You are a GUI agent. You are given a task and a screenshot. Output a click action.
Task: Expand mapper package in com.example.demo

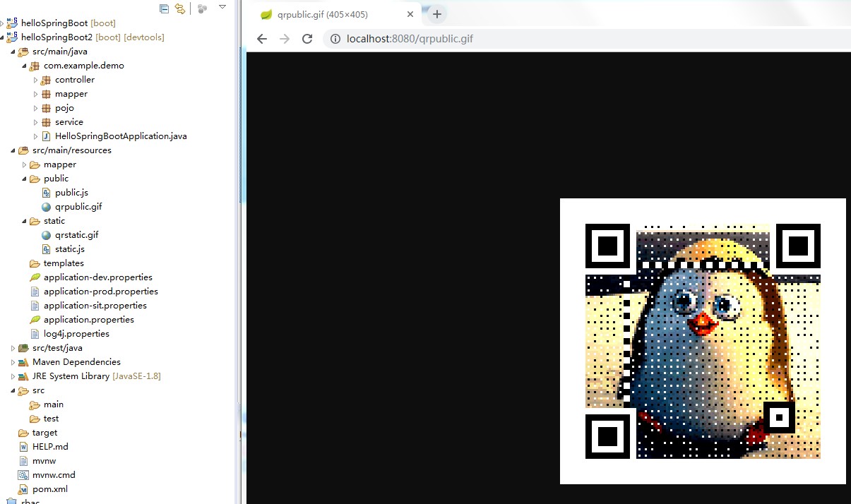35,94
